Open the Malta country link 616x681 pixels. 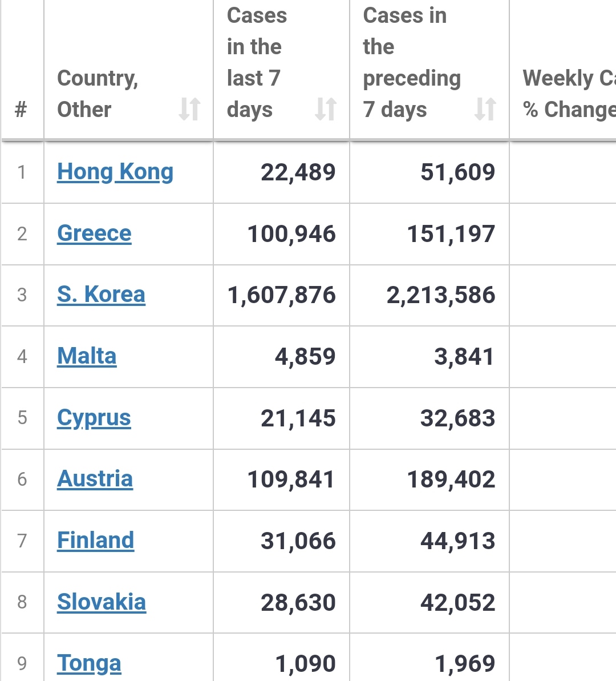(87, 356)
